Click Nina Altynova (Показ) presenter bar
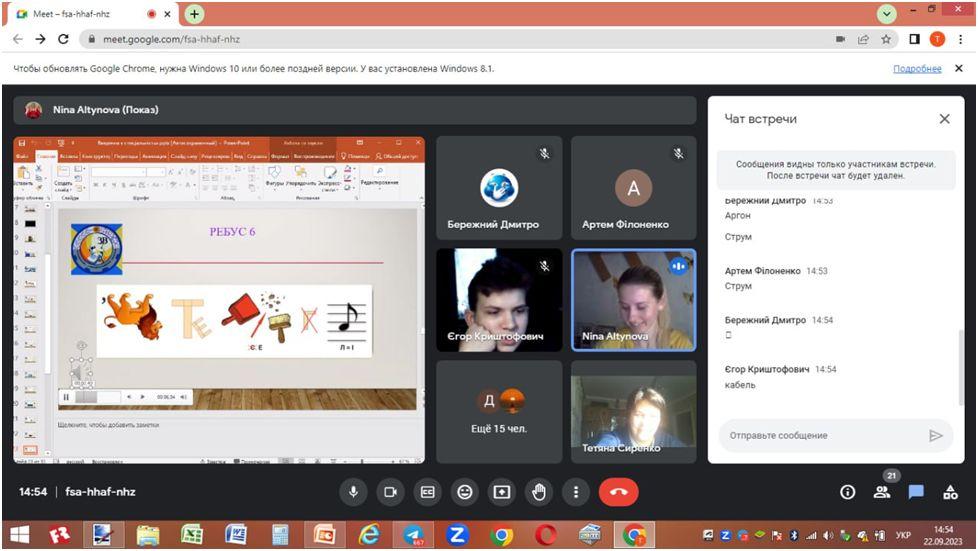Screen dimensions: 978x551 (x=354, y=110)
